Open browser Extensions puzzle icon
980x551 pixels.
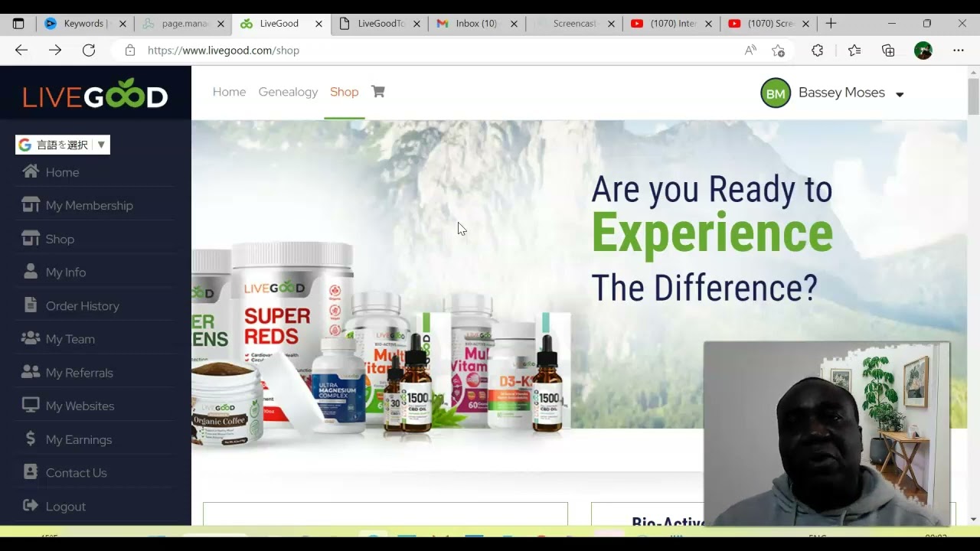[x=818, y=51]
